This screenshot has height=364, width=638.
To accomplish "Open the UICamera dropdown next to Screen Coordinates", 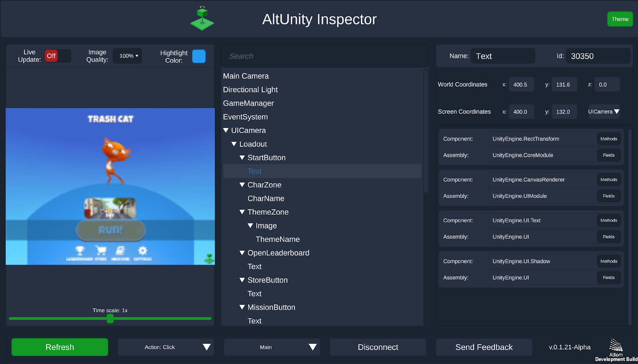I will point(603,112).
